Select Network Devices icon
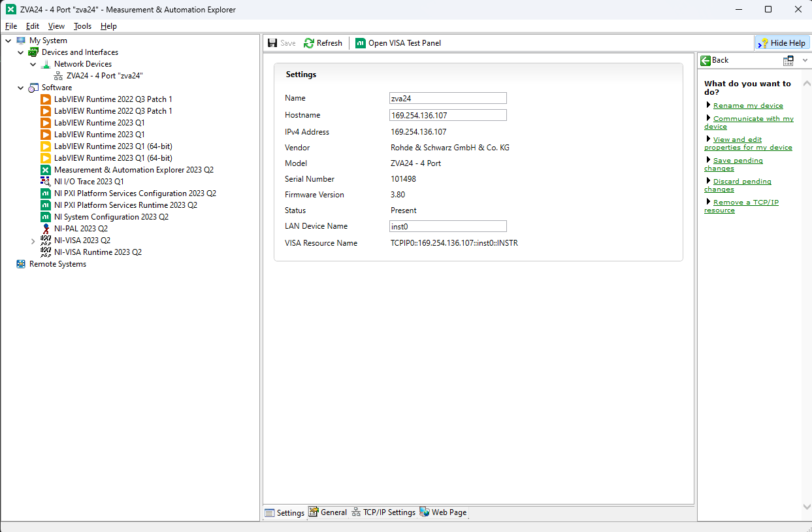812x532 pixels. 46,64
